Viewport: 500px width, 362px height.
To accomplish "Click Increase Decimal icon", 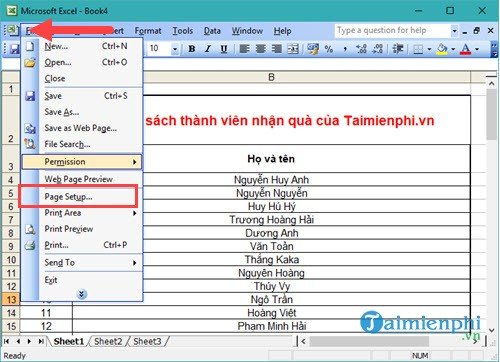I will [x=361, y=49].
